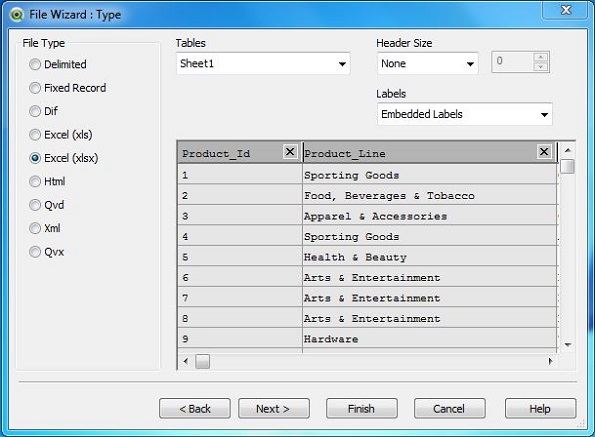Screen dimensions: 595x437
Task: Click Product_Id cell with value 4
Action: pyautogui.click(x=240, y=236)
